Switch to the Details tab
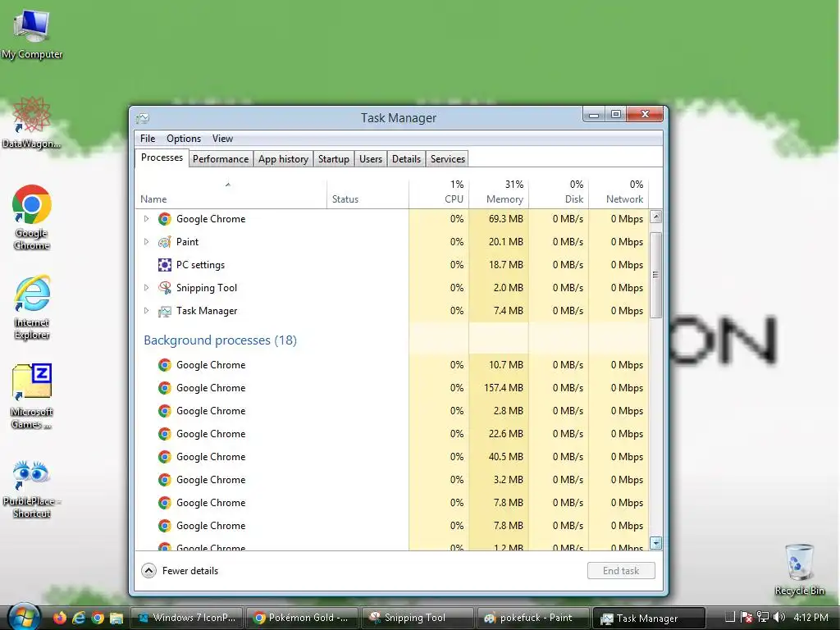 click(x=407, y=159)
